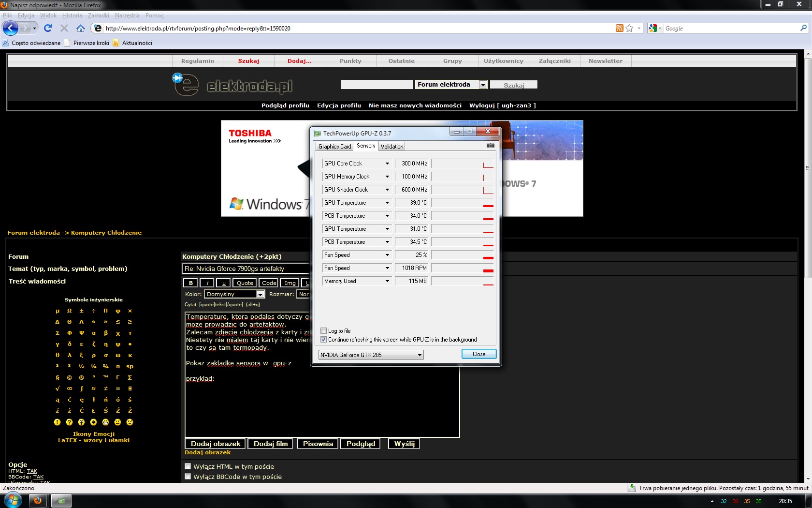Check Wyłącz HTML w tym poście
Image resolution: width=812 pixels, height=508 pixels.
click(188, 466)
